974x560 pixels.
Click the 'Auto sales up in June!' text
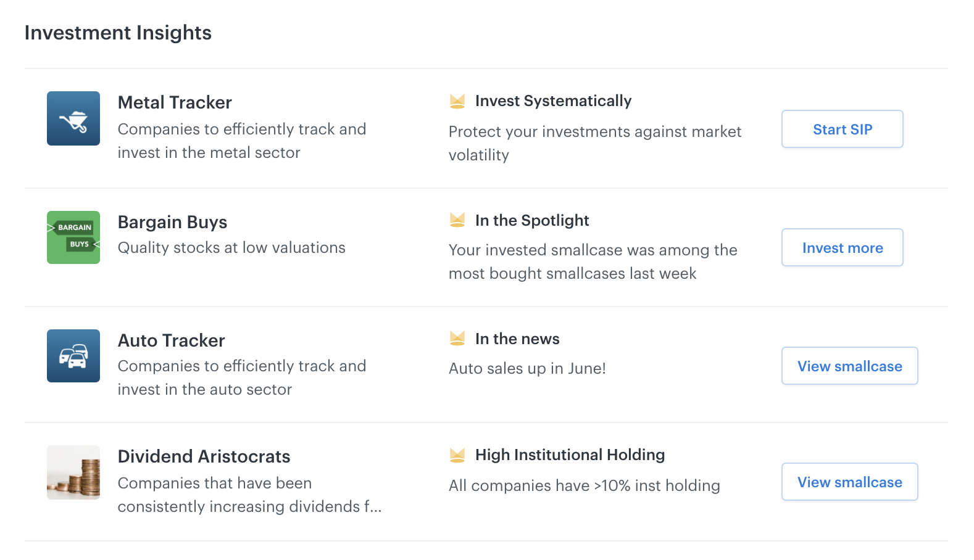pos(527,368)
